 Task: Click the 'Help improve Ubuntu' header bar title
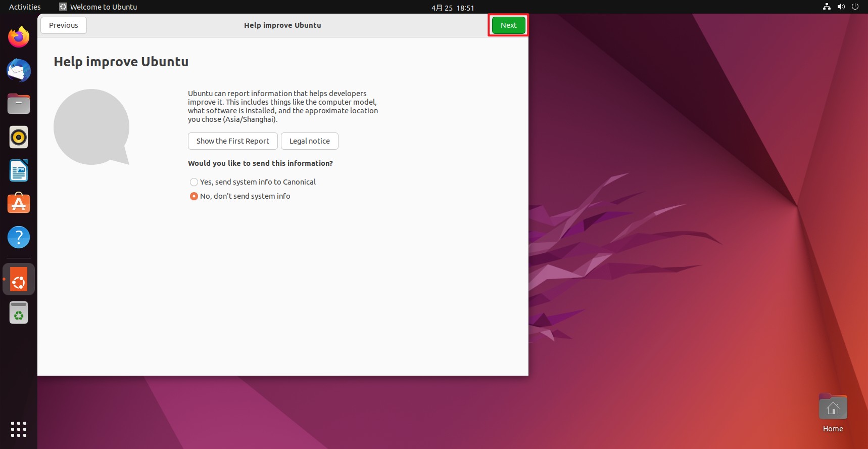coord(282,25)
